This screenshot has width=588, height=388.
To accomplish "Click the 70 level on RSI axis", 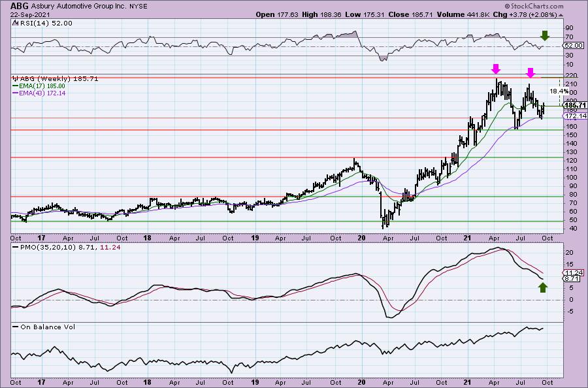I will [569, 37].
